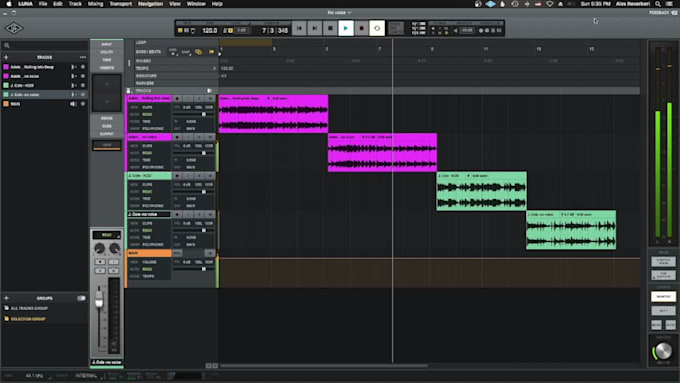680x383 pixels.
Task: Click Adele Rolling in the Deep audio clip
Action: (x=273, y=114)
